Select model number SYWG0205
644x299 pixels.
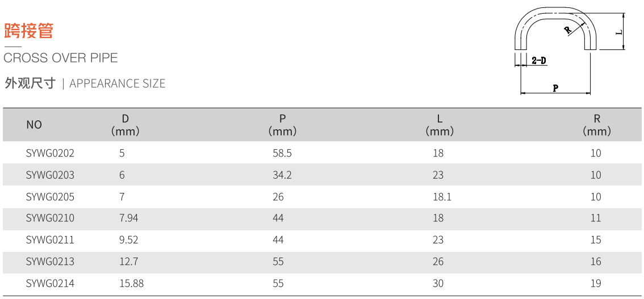(x=50, y=197)
